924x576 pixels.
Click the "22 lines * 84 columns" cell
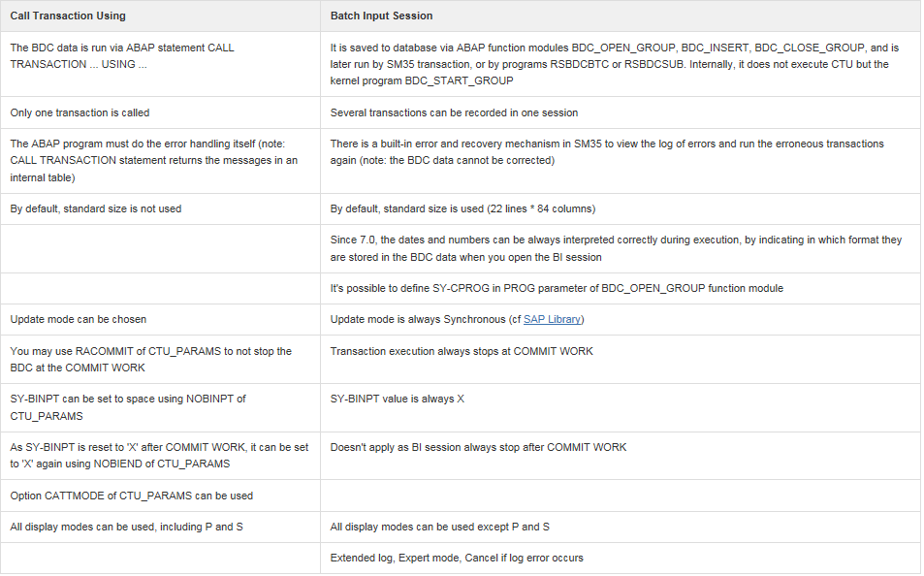(x=462, y=208)
